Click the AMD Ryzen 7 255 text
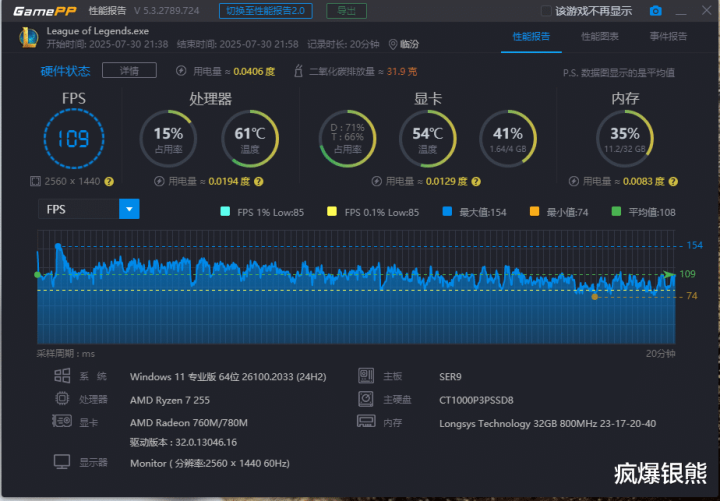 click(x=170, y=400)
